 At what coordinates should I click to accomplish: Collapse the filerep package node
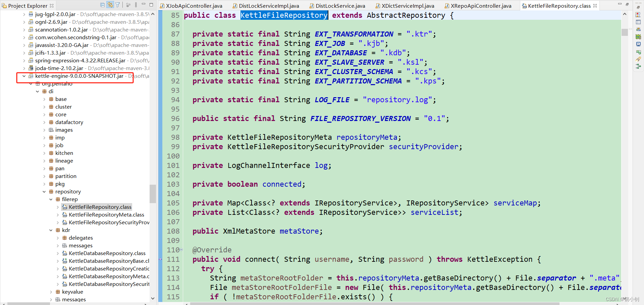tap(51, 199)
